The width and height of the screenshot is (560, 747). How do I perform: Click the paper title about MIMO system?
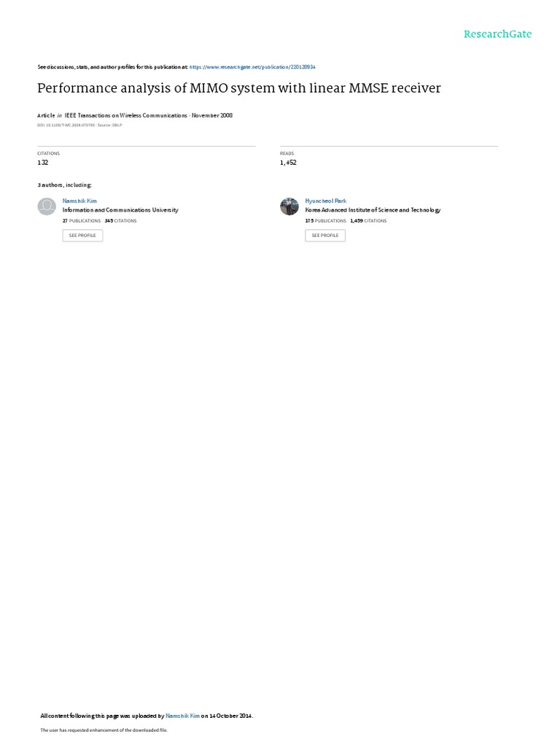pos(239,88)
